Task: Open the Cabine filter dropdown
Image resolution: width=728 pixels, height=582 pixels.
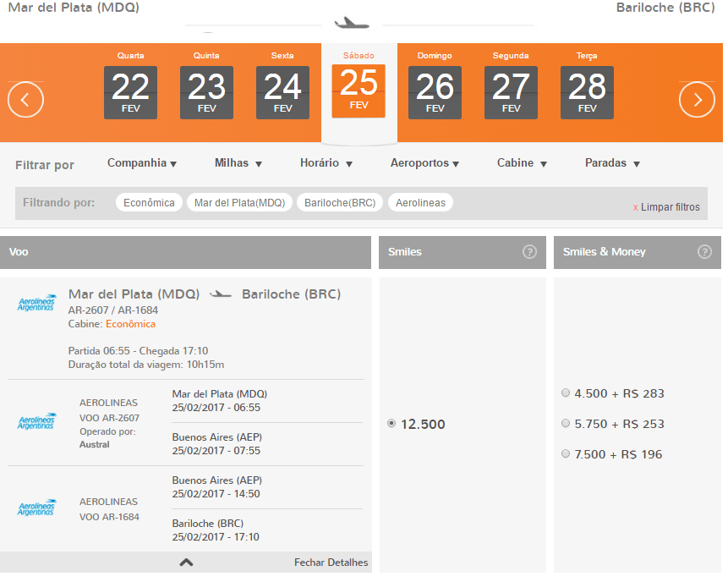Action: [522, 163]
